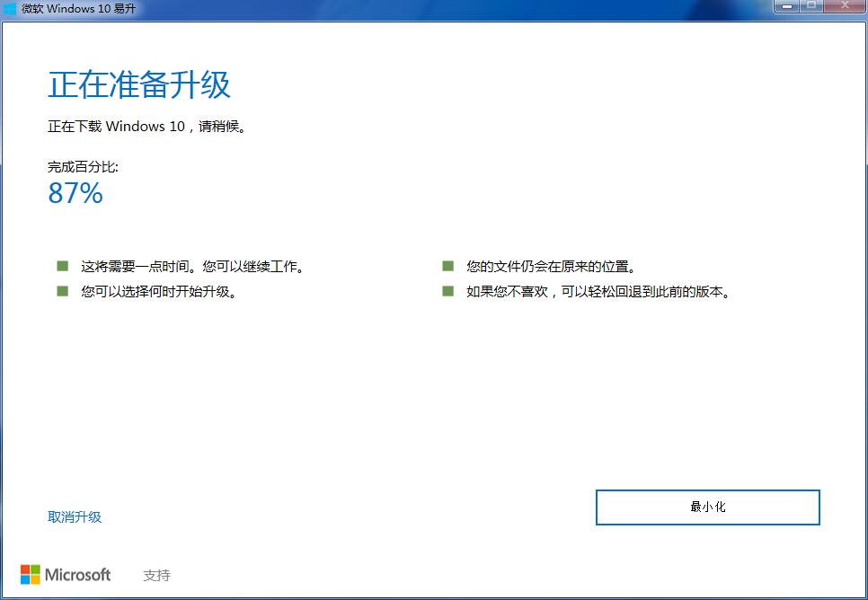
Task: Click the window restore control in title bar
Action: (810, 7)
